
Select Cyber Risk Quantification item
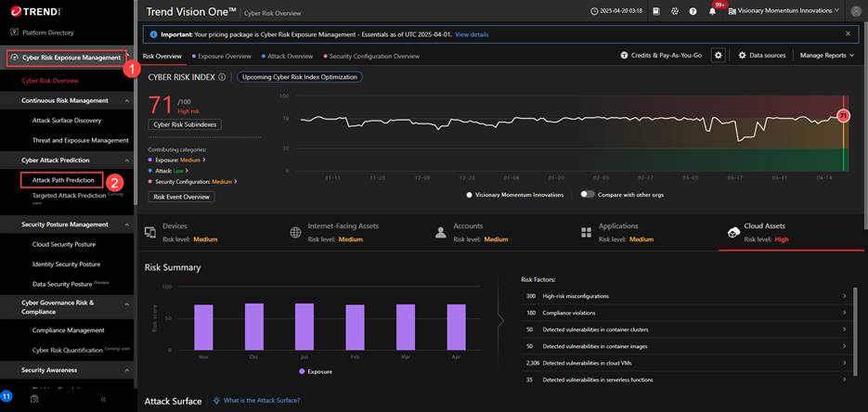[68, 350]
